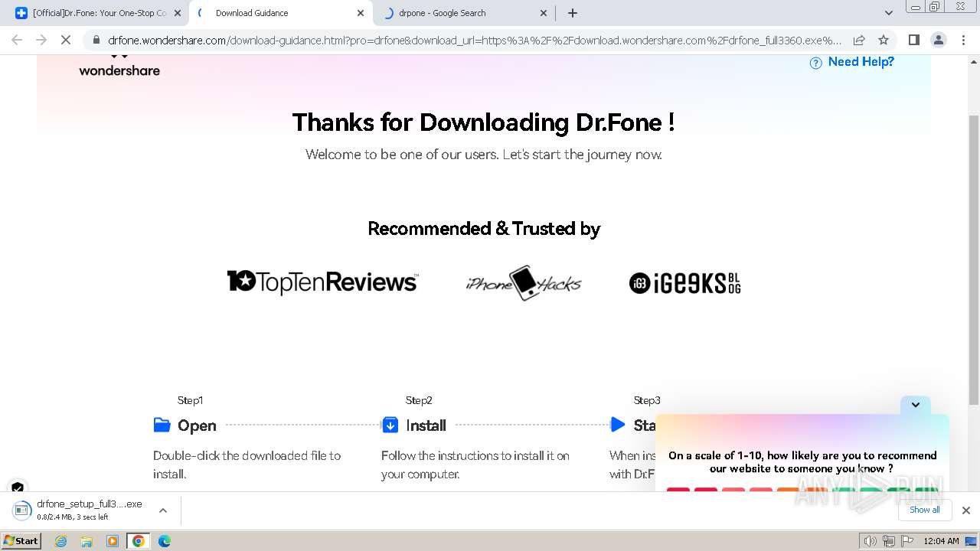View site information lock icon

pos(95,40)
